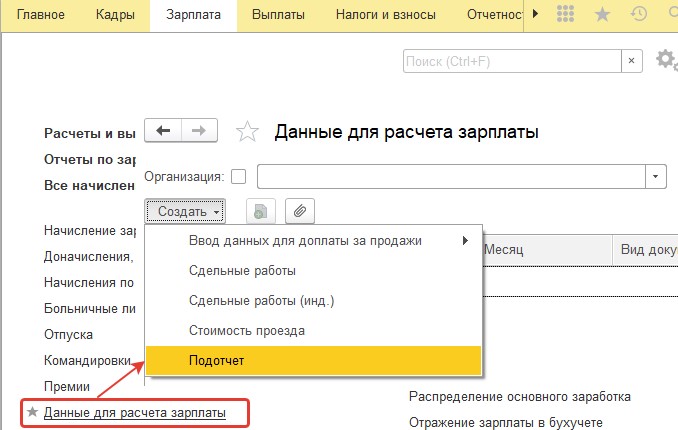This screenshot has width=678, height=430.
Task: Add the form to favorites with the outline star
Action: (x=247, y=132)
